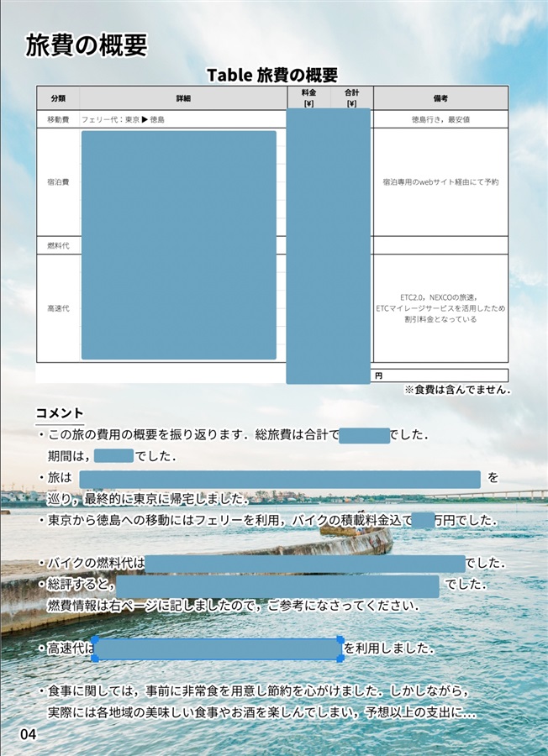Select the page heading 旅費の概要
The image size is (548, 756).
click(x=86, y=46)
